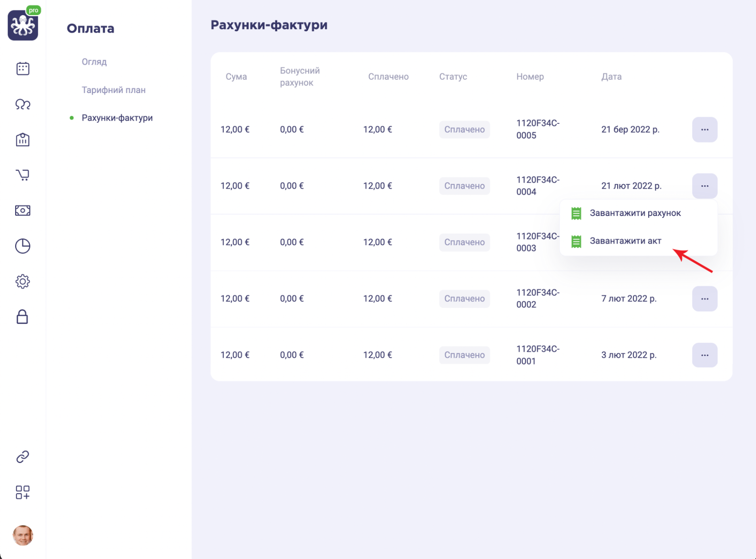Screen dimensions: 756x559
Task: Click the banknote payments sidebar icon
Action: (x=23, y=211)
